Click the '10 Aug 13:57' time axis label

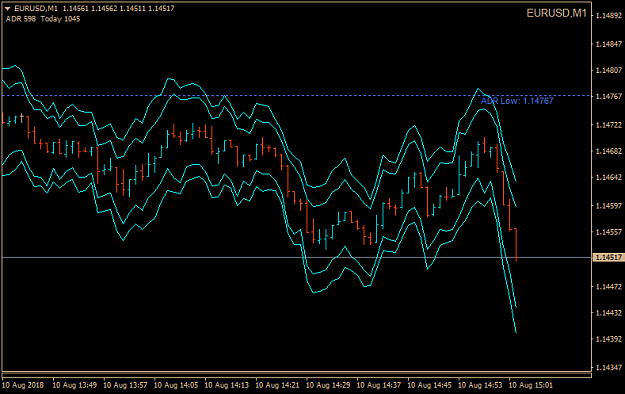[x=125, y=385]
